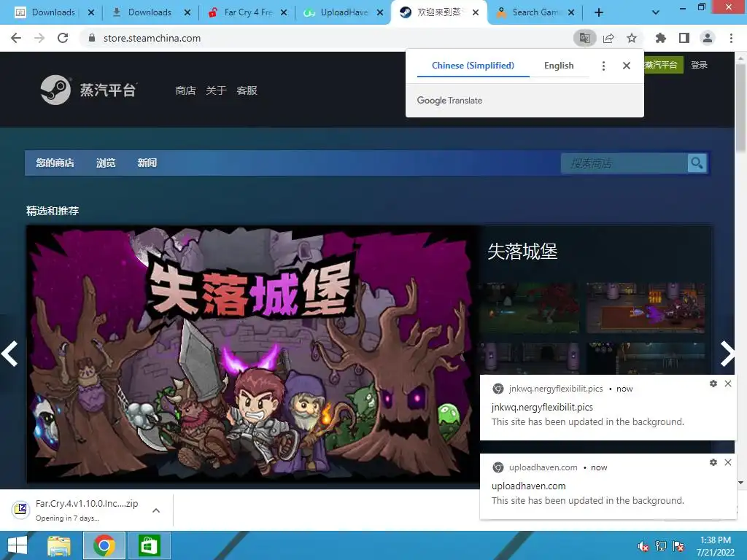Image resolution: width=747 pixels, height=560 pixels.
Task: Click the Google Translate icon in address bar
Action: point(584,38)
